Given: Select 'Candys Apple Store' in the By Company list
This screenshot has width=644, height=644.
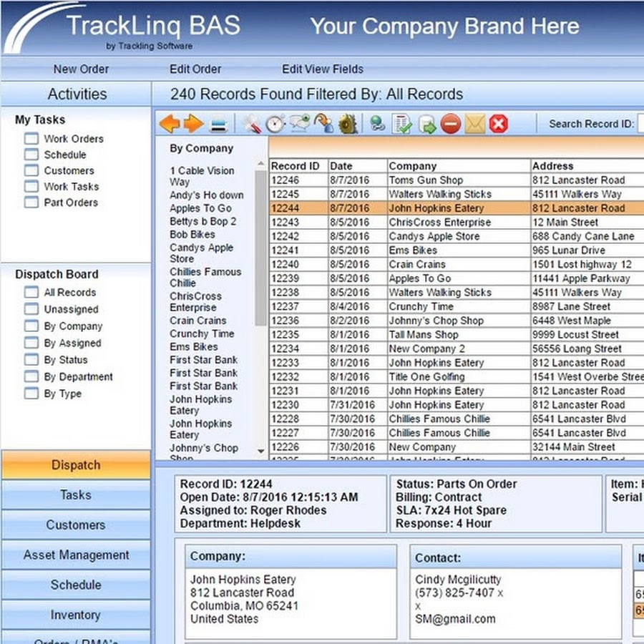Looking at the screenshot, I should [201, 253].
